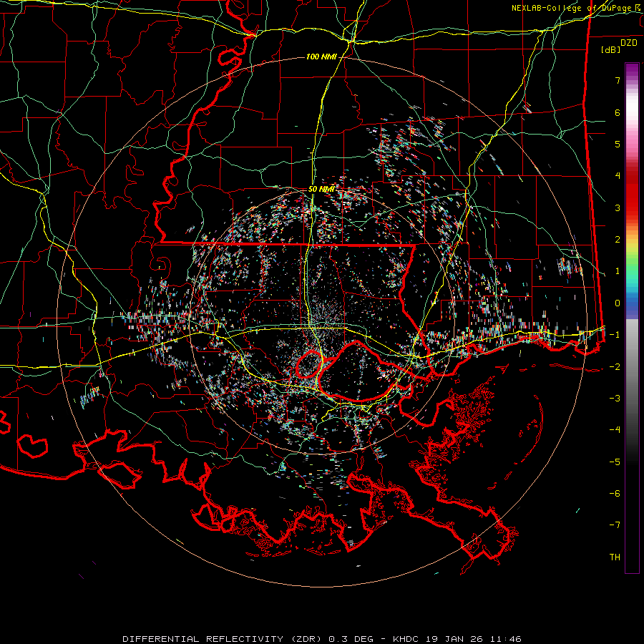Click the 3 value on color scale
The image size is (644, 644).
pos(618,208)
